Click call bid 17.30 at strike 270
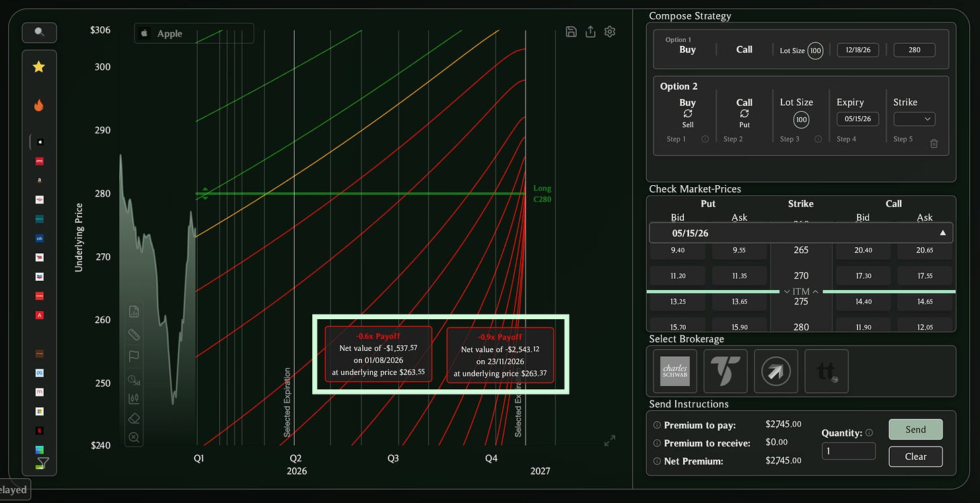This screenshot has height=503, width=980. [x=863, y=275]
